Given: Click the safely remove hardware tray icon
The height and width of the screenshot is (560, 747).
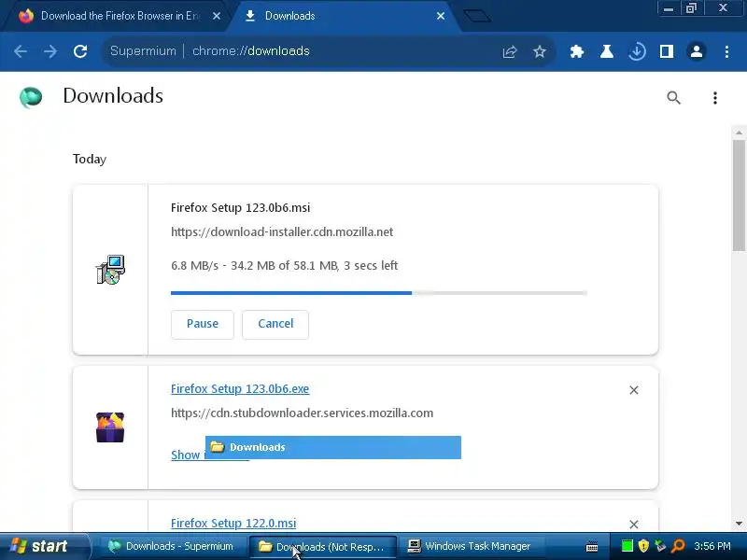Looking at the screenshot, I should pos(660,546).
